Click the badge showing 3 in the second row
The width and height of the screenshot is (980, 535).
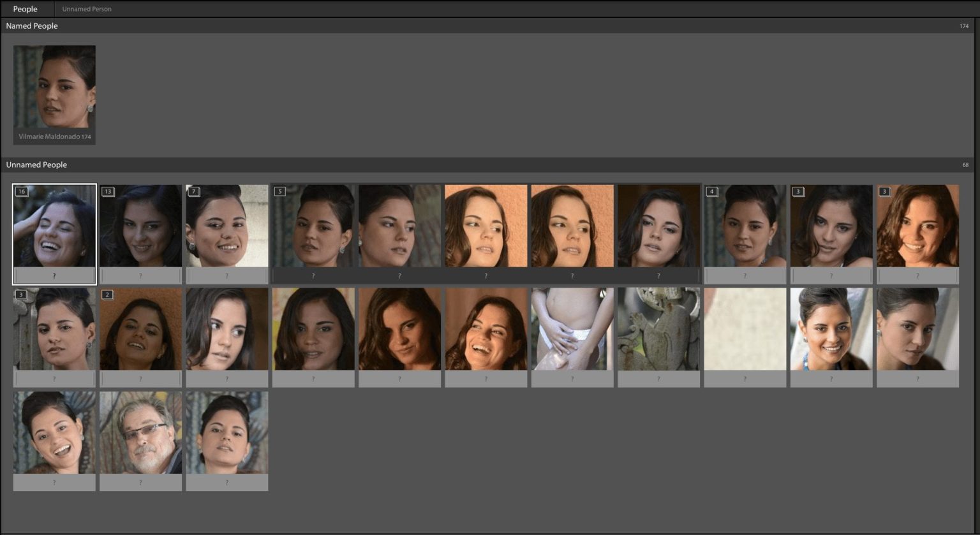click(20, 295)
